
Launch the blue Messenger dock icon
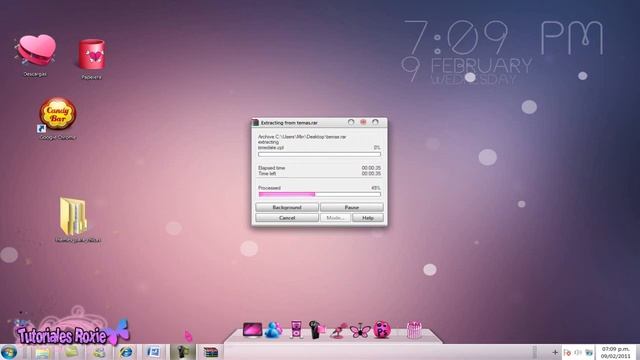pyautogui.click(x=273, y=330)
